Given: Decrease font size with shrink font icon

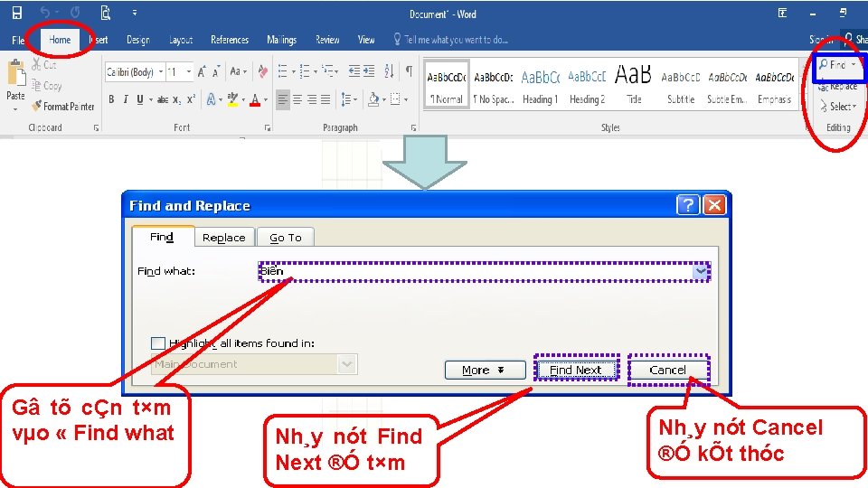Looking at the screenshot, I should pyautogui.click(x=216, y=72).
